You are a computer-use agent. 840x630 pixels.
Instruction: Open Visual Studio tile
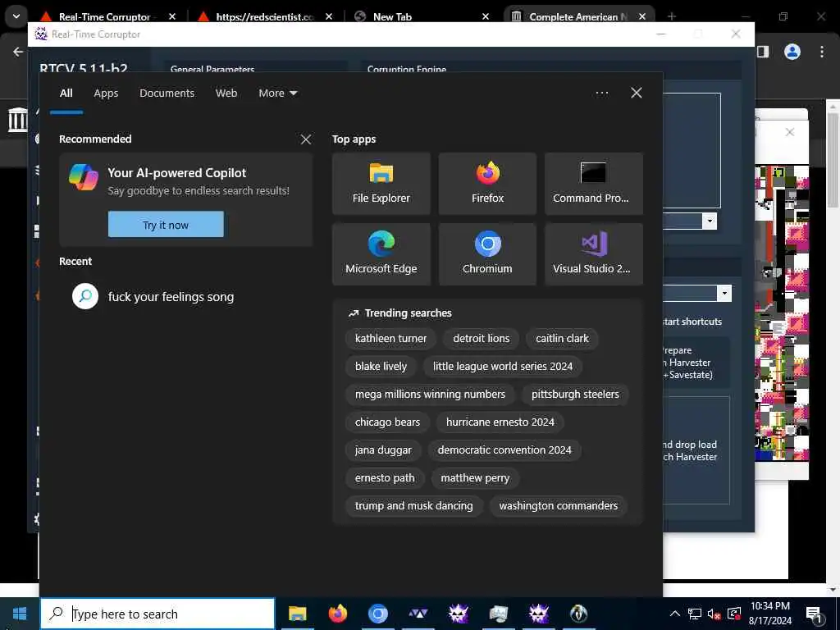594,254
